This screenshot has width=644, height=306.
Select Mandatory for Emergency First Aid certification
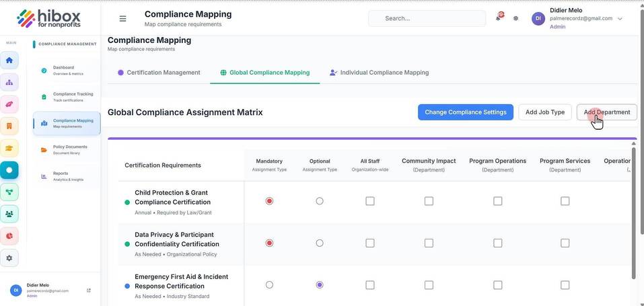click(x=269, y=284)
